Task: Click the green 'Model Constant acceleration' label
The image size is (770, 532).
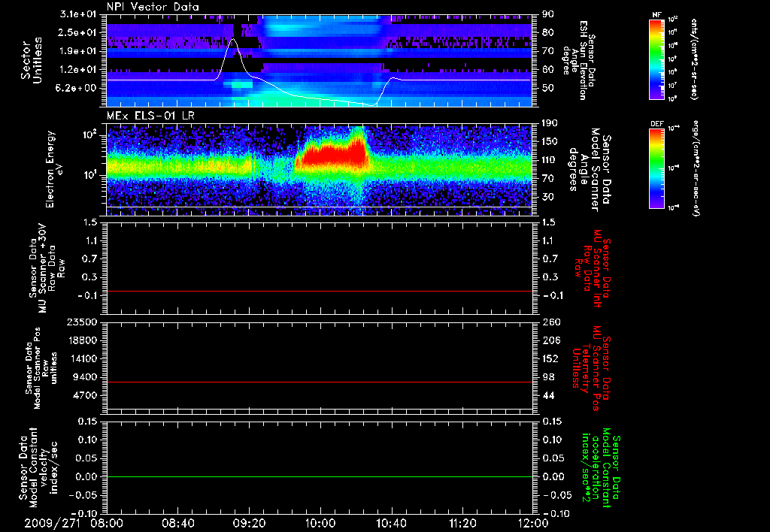Action: (x=601, y=467)
